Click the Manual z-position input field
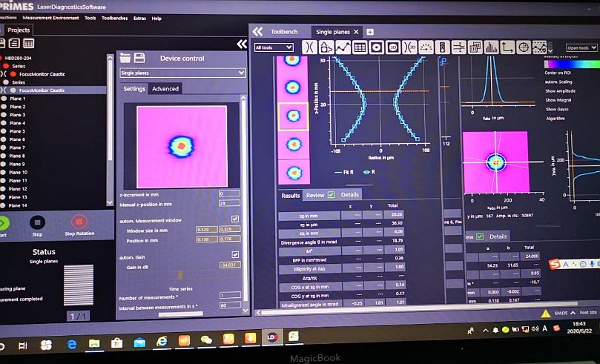 (230, 203)
